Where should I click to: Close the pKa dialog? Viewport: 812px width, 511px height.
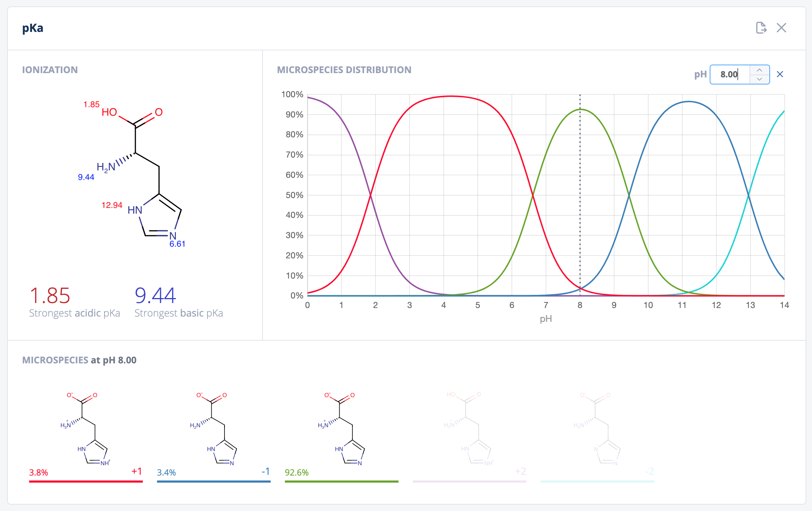click(781, 28)
